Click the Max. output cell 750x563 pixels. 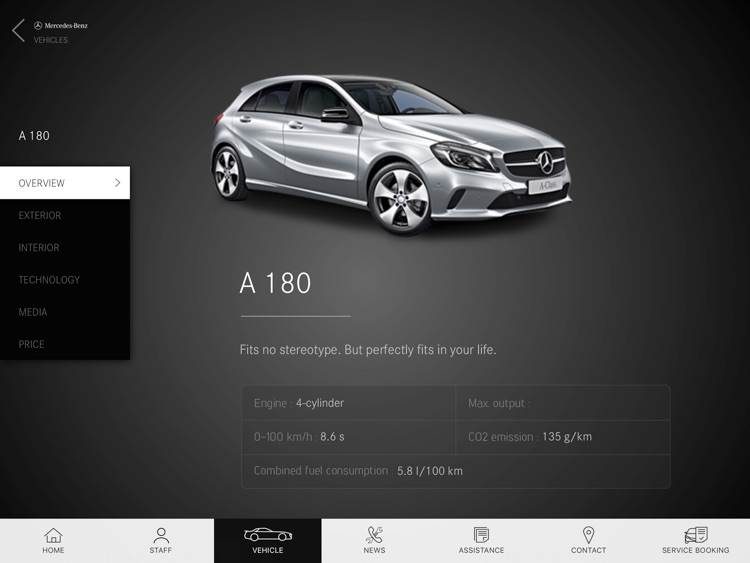pos(562,403)
